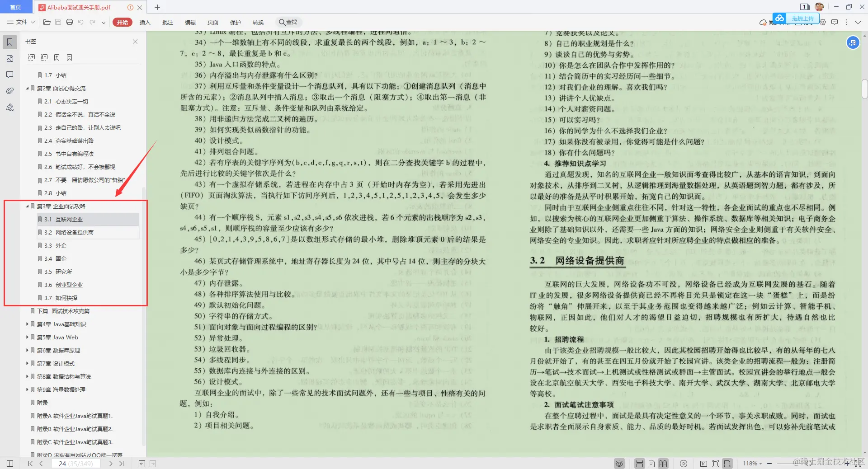The width and height of the screenshot is (868, 469).
Task: Open the comments panel icon
Action: pos(9,75)
